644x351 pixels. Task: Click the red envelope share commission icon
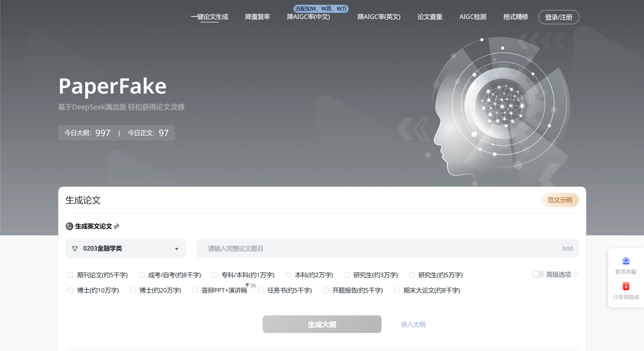click(x=626, y=286)
